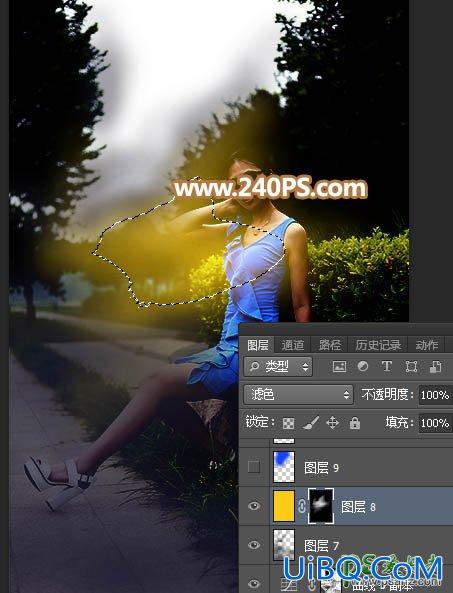Show hidden layer 图层 9 visibility box

coord(254,467)
